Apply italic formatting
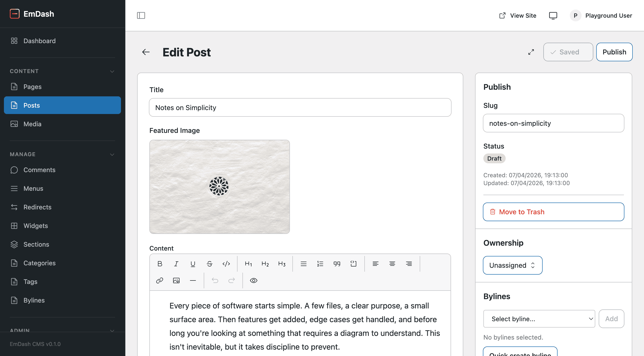644x356 pixels. coord(176,264)
